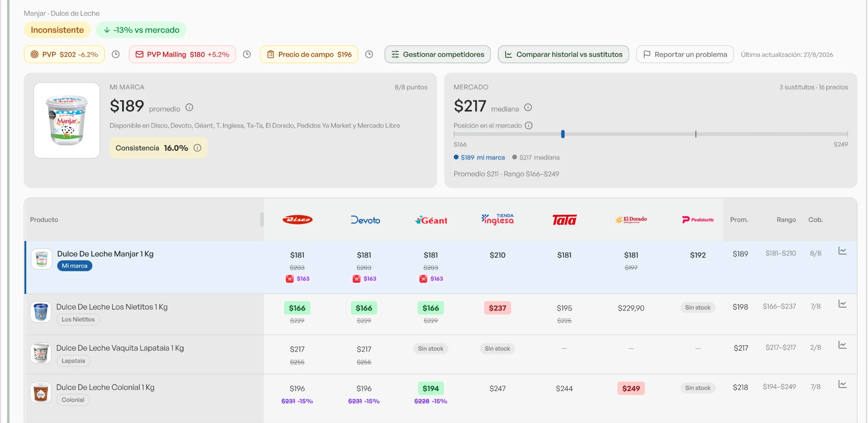Open PVP Mailing history clock icon

coord(247,54)
